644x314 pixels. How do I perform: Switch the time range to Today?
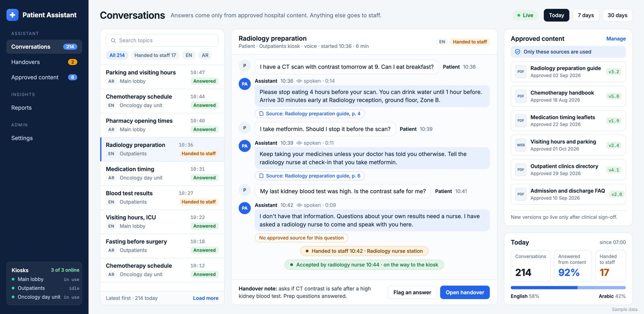coord(557,15)
